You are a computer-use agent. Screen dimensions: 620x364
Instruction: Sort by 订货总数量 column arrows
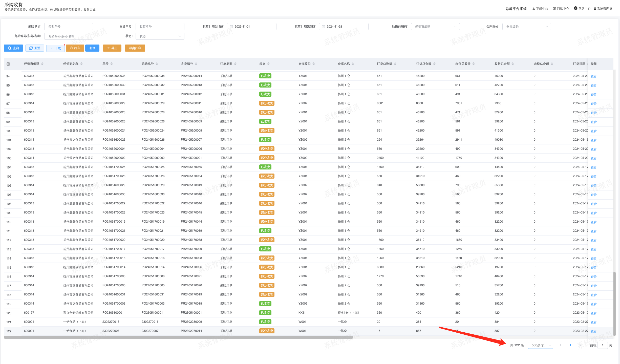tap(395, 64)
